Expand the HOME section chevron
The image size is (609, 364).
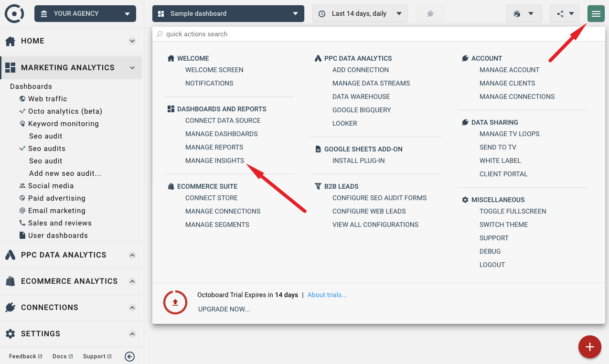(x=132, y=41)
